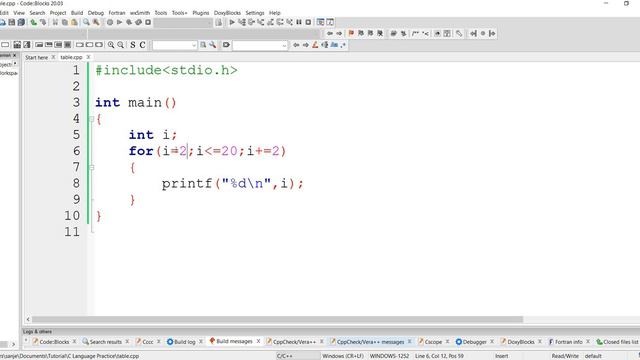Close the table.cpp tab
Screen dimensions: 640x360
tap(88, 57)
